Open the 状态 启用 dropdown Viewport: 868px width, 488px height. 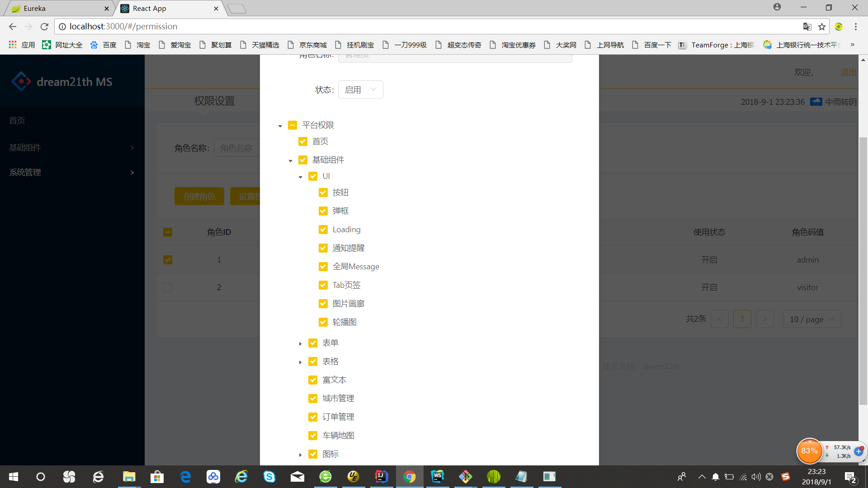[360, 89]
